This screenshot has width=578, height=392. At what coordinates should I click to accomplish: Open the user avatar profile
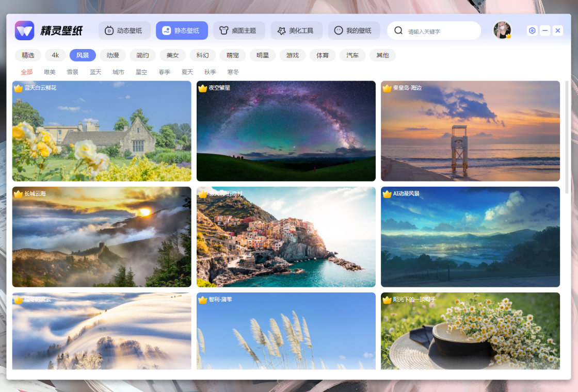click(x=502, y=30)
